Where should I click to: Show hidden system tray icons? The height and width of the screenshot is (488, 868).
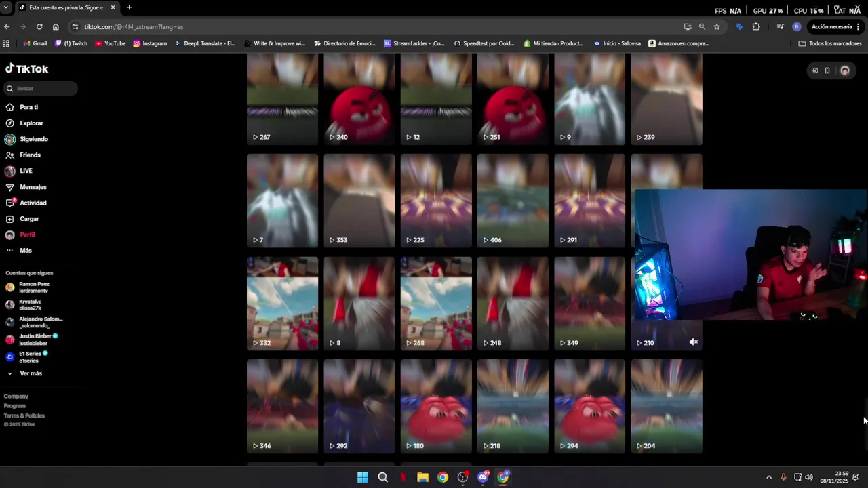tap(768, 477)
